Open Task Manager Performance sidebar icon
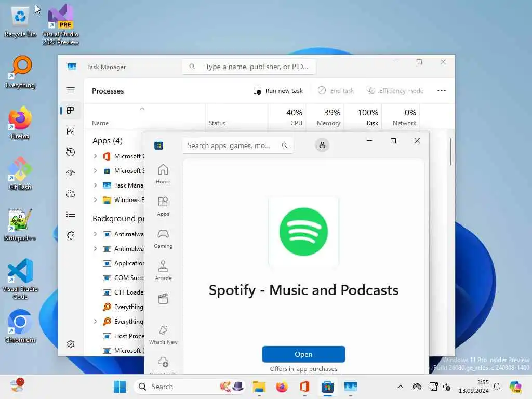532x399 pixels. pyautogui.click(x=71, y=131)
